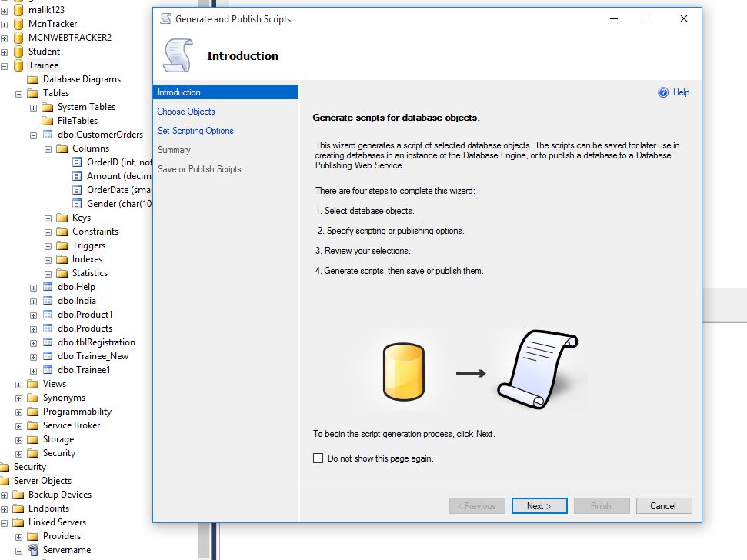Go to the Set Scripting Options step
Screen dimensions: 747x560
pyautogui.click(x=196, y=131)
